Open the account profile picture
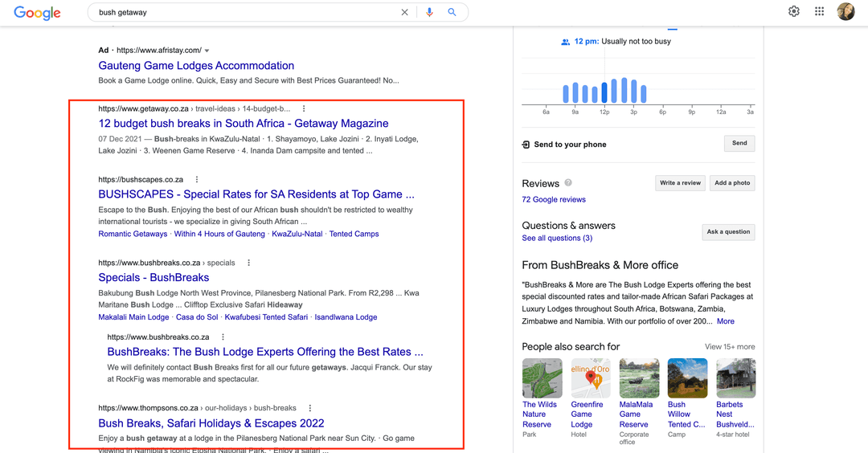This screenshot has width=868, height=453. [845, 11]
